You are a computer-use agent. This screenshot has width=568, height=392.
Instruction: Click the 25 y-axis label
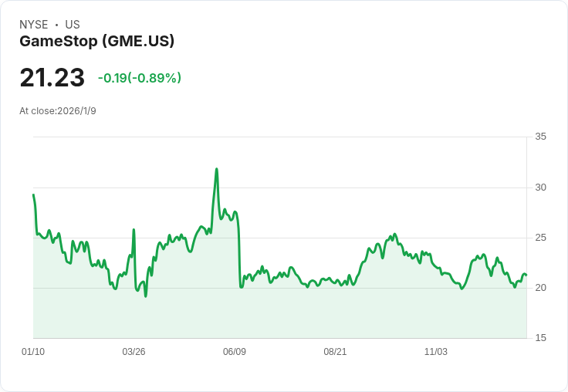click(540, 238)
